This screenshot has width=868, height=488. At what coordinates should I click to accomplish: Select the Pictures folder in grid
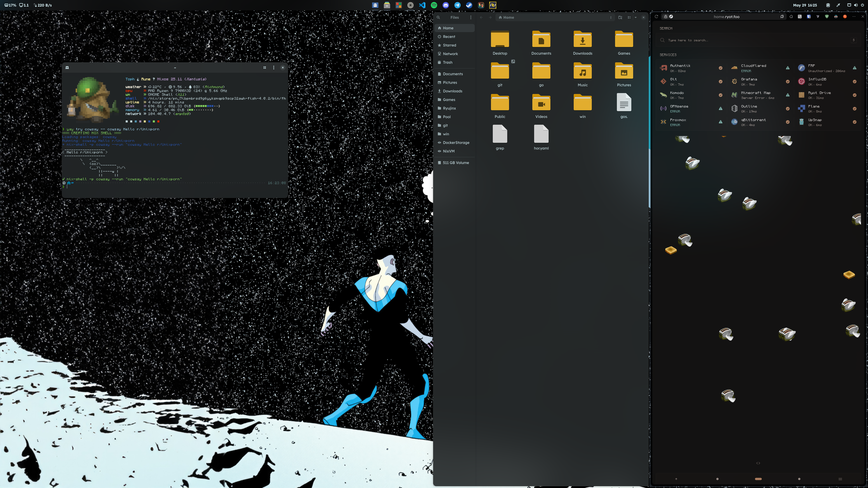pos(624,71)
